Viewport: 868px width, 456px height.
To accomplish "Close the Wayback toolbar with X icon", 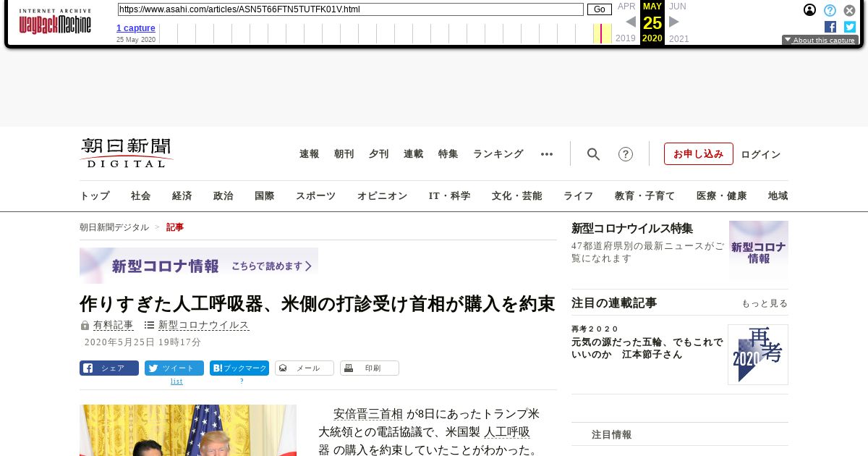I will pyautogui.click(x=849, y=10).
